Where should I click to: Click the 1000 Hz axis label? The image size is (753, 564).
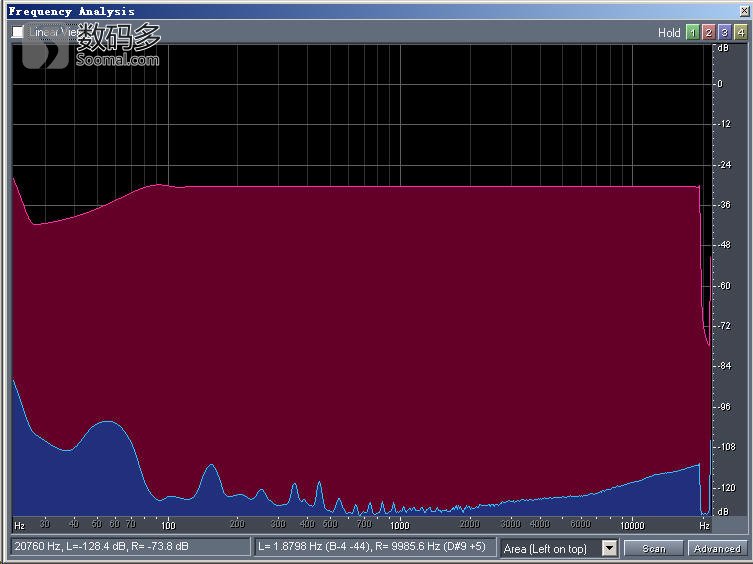tap(400, 526)
